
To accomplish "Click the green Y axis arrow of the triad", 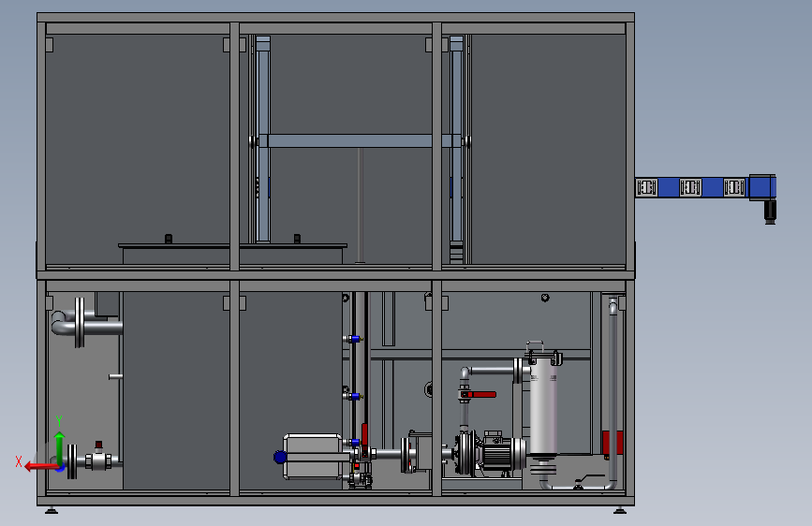I will [x=60, y=447].
